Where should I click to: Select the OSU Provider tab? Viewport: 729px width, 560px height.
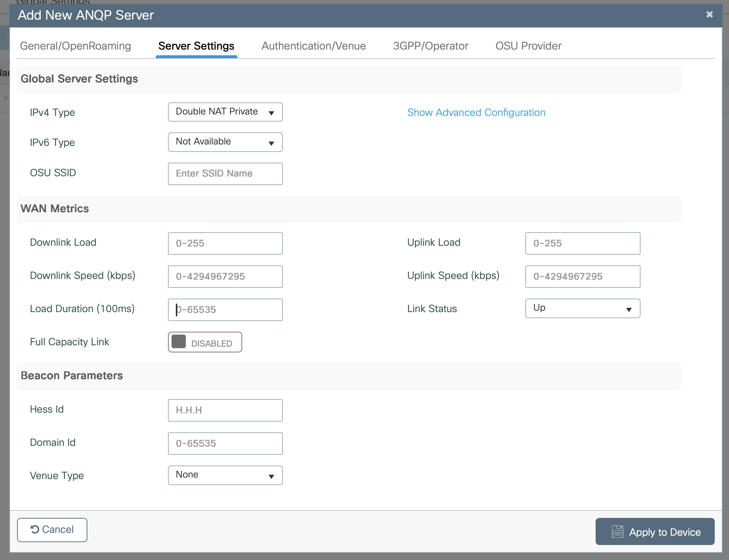coord(528,46)
